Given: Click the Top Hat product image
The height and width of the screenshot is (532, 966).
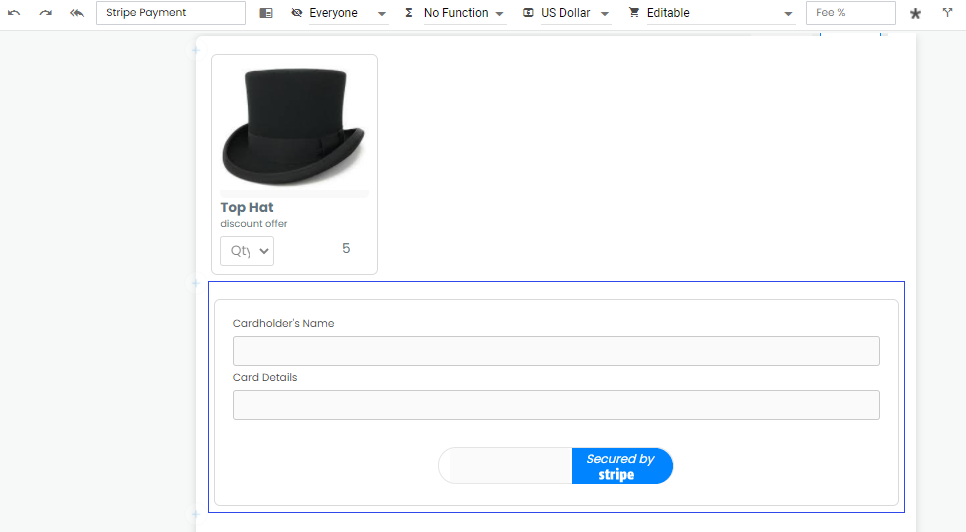Looking at the screenshot, I should (294, 127).
